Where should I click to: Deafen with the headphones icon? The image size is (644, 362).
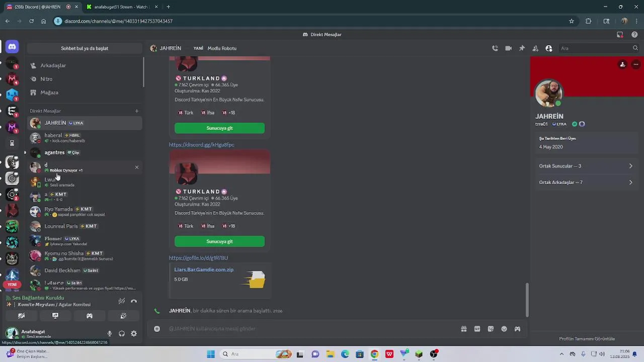(122, 334)
